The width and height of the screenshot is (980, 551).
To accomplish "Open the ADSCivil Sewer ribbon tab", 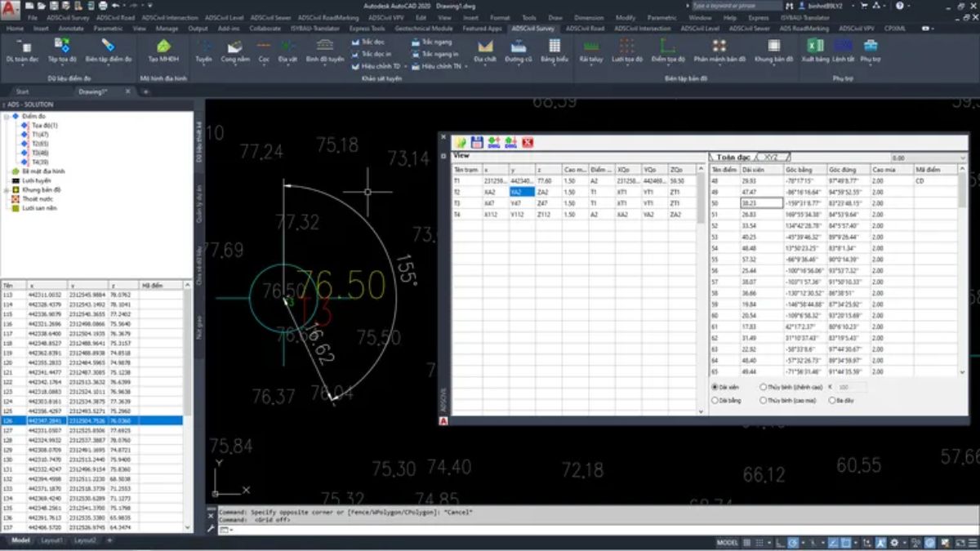I will click(750, 28).
